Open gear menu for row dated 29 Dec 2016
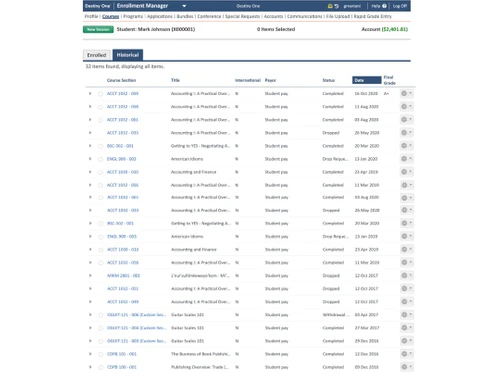The height and width of the screenshot is (375, 500). click(407, 341)
